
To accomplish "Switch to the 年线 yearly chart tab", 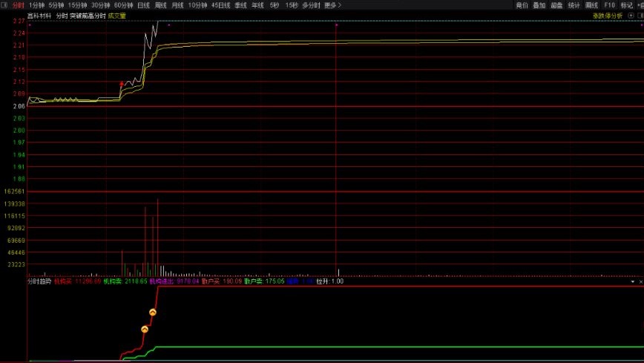I will click(x=257, y=5).
